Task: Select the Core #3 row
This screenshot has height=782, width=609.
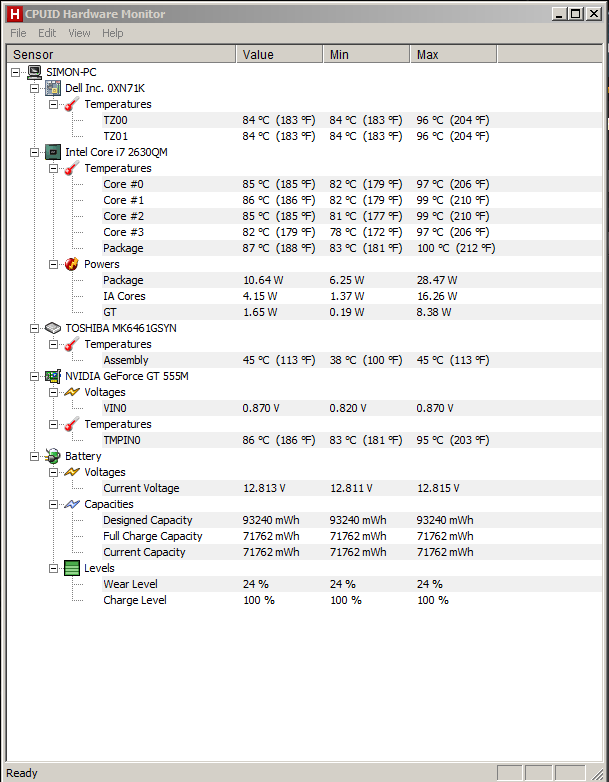Action: pyautogui.click(x=352, y=232)
